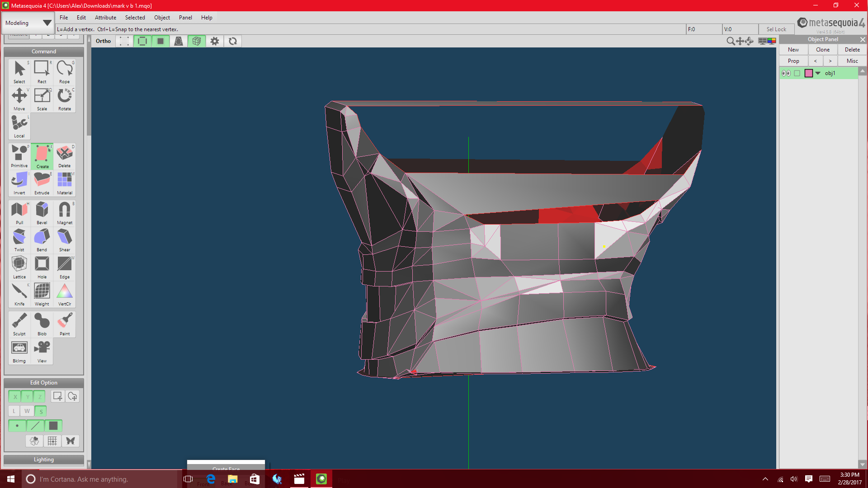The image size is (868, 488).
Task: Activate the Sculpt tool
Action: click(x=19, y=324)
